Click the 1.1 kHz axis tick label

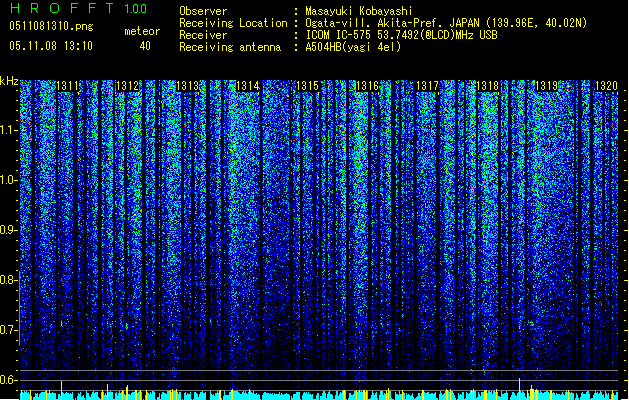coord(9,130)
